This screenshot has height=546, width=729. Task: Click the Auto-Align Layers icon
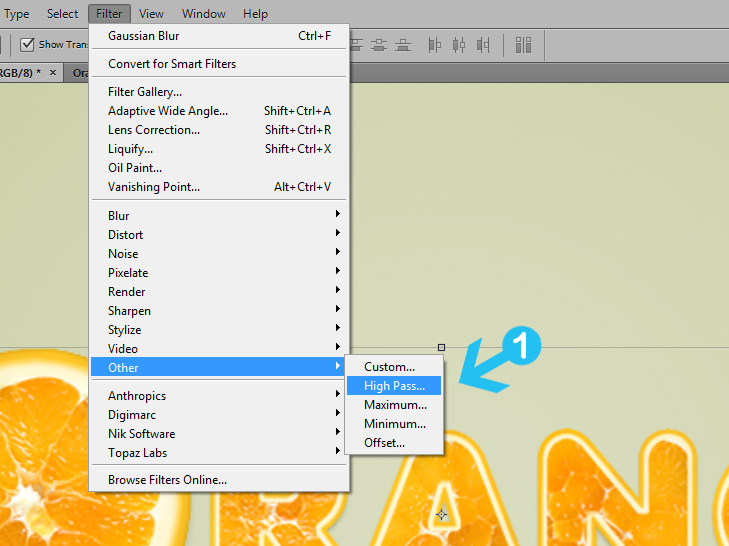tap(523, 45)
